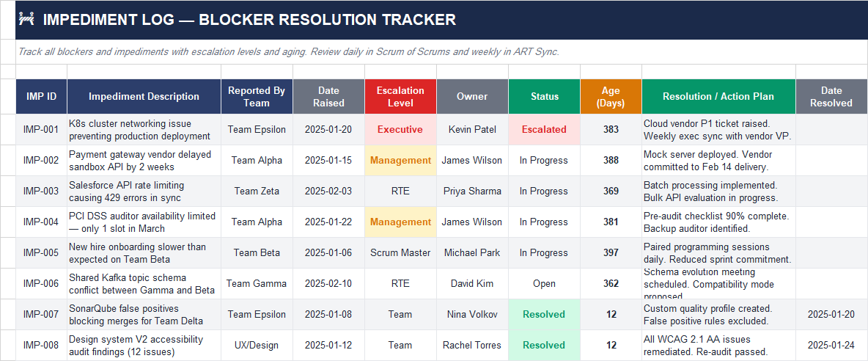The width and height of the screenshot is (868, 361).
Task: Select the 'Mock server deployed' action plan cell
Action: click(718, 161)
